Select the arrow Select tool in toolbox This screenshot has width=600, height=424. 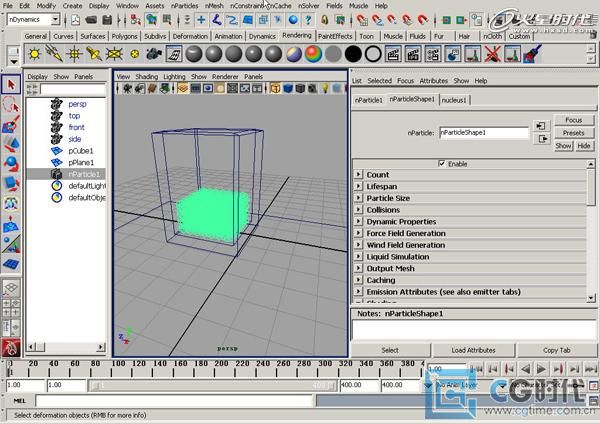[x=11, y=84]
